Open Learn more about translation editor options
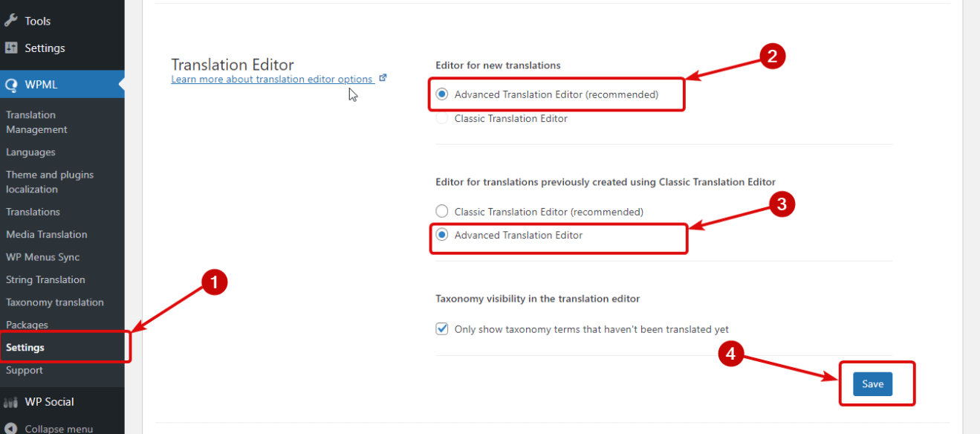Screen dimensions: 980x434 pos(271,80)
